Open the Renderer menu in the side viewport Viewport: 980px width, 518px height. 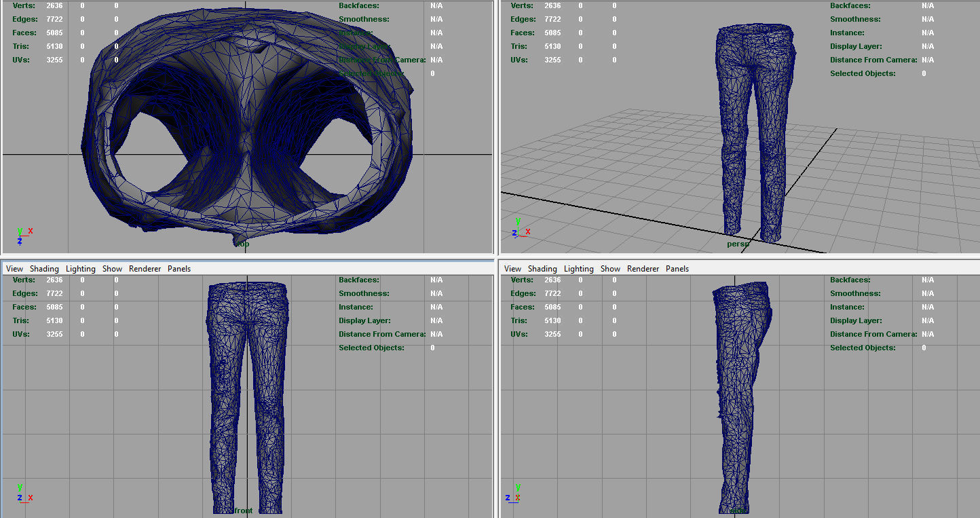pos(643,269)
